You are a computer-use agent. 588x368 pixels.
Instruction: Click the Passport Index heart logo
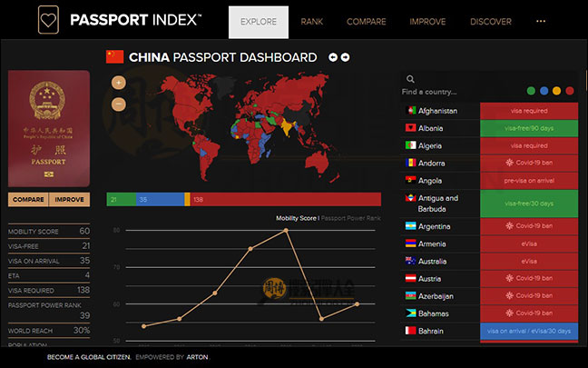click(x=49, y=20)
